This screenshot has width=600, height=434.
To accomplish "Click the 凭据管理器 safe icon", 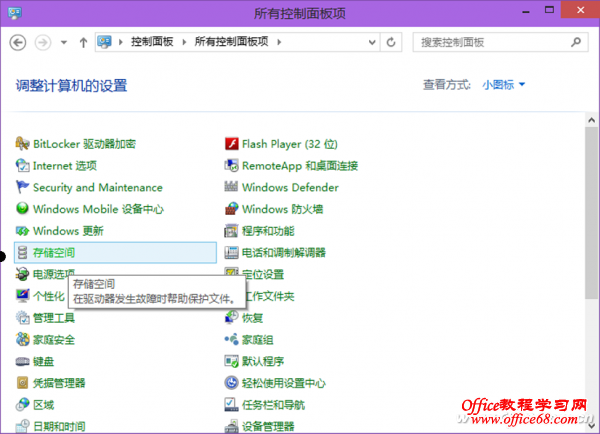I will pyautogui.click(x=22, y=383).
